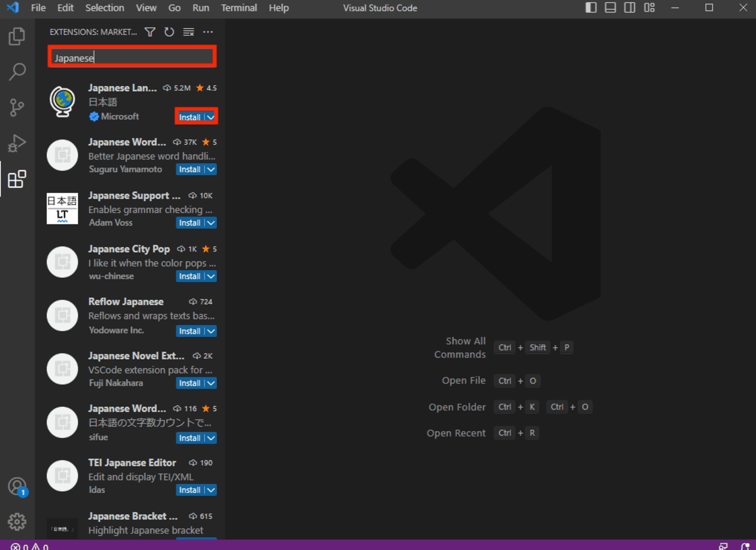Expand install dropdown for Adam Voss extension
The image size is (756, 550).
(x=211, y=223)
